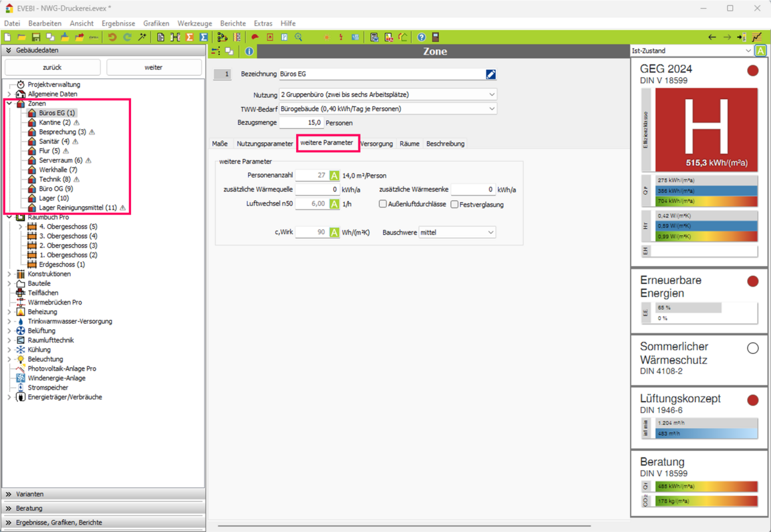
Task: Click the save icon in the toolbar
Action: point(36,37)
